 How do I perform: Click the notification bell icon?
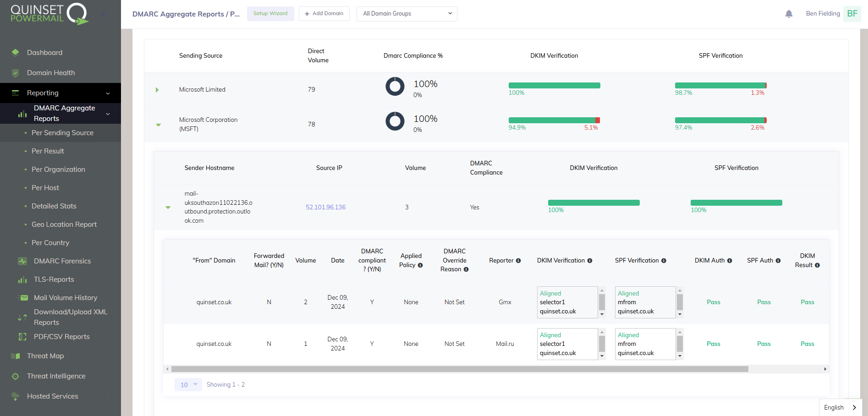789,14
